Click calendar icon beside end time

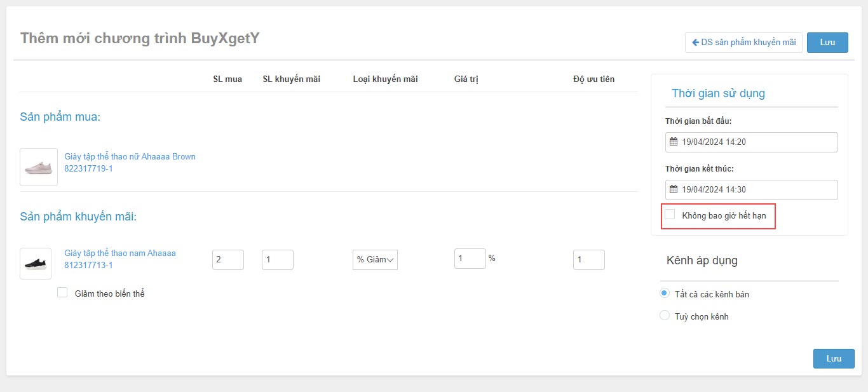pos(674,189)
